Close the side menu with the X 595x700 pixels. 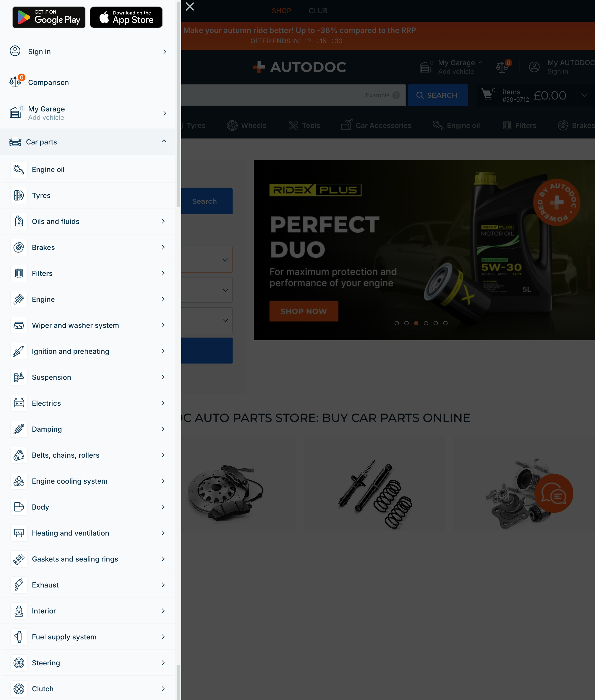pos(190,6)
